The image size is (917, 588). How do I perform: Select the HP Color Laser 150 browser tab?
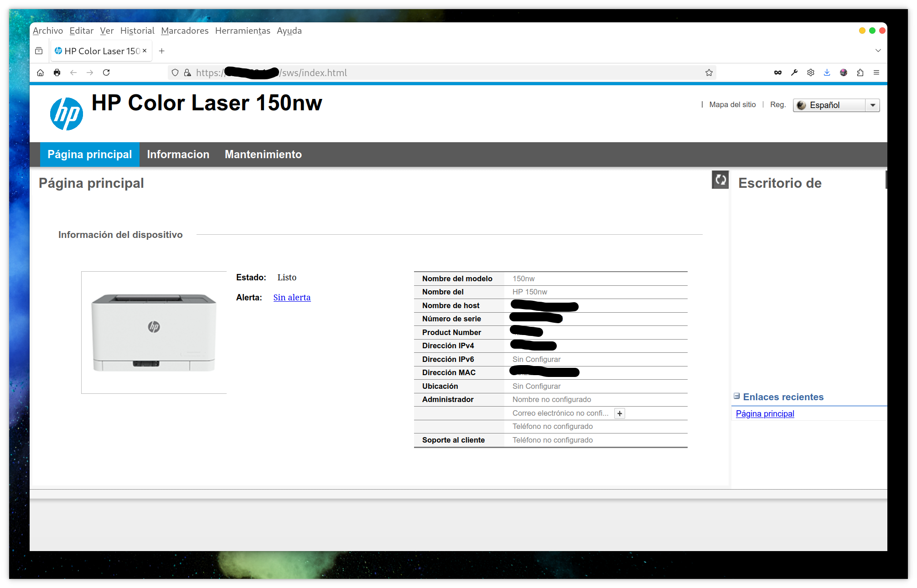tap(101, 51)
